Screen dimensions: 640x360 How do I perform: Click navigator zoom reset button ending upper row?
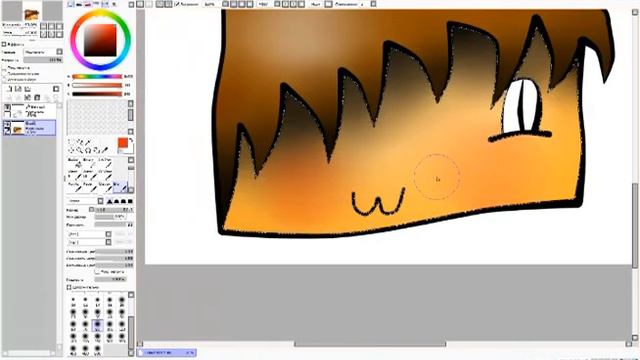(60, 26)
